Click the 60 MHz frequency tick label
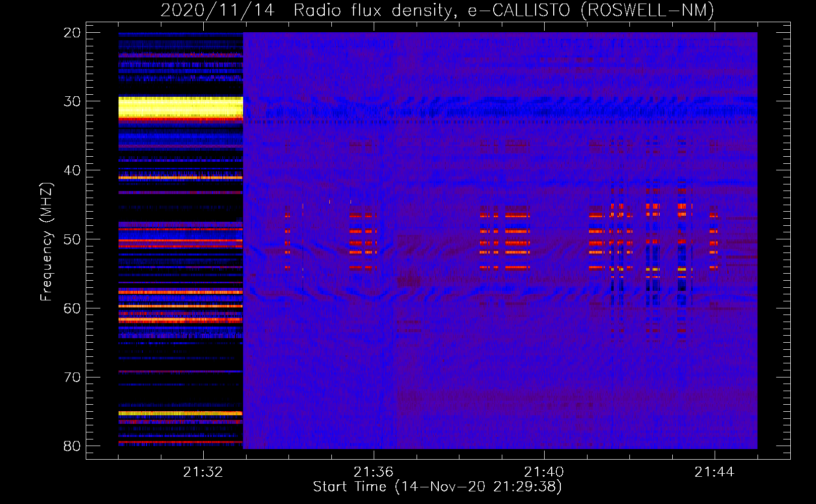Viewport: 816px width, 504px height. point(72,308)
